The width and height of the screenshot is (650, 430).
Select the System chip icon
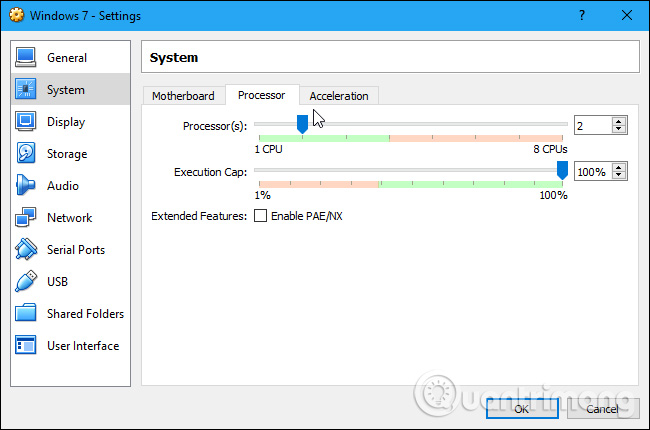(25, 89)
